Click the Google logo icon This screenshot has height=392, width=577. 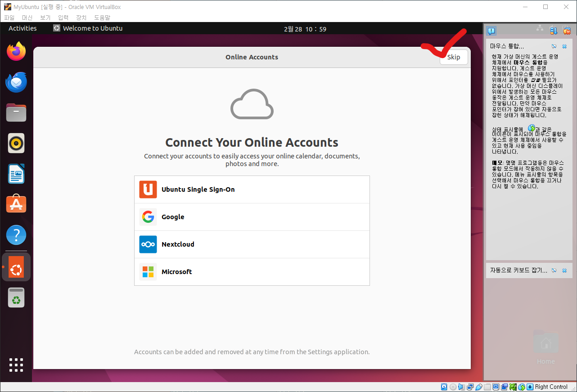pyautogui.click(x=148, y=217)
